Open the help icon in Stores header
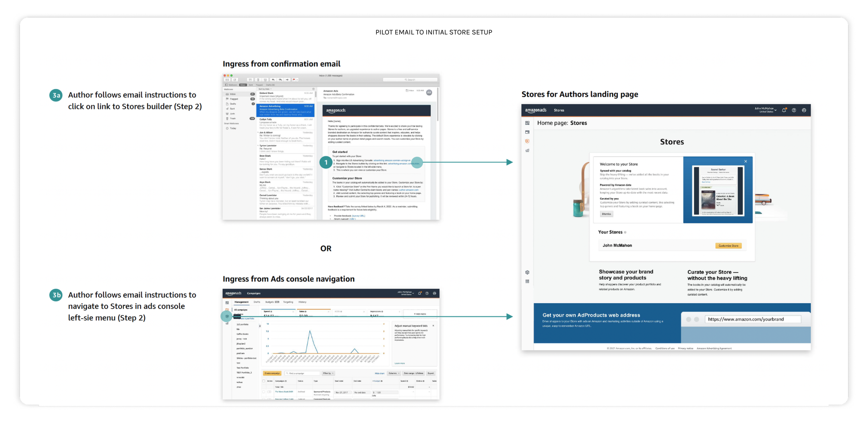Viewport: 868px width, 425px height. (794, 110)
